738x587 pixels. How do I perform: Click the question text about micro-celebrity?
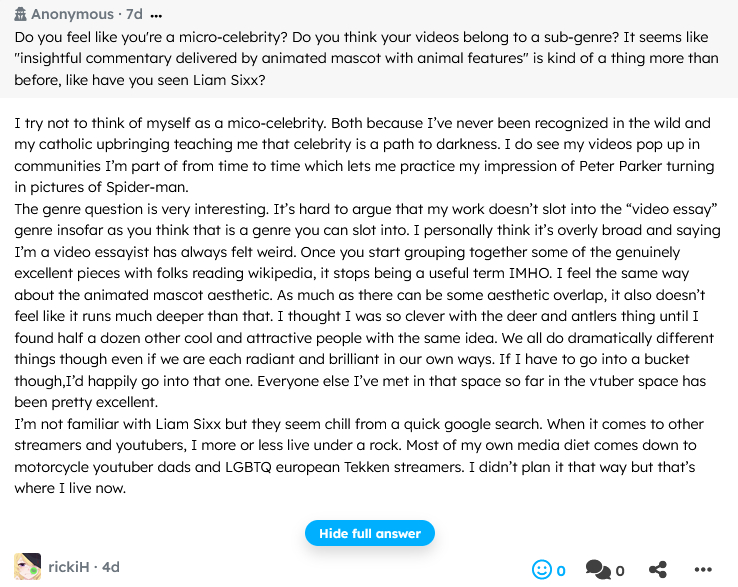coord(366,58)
